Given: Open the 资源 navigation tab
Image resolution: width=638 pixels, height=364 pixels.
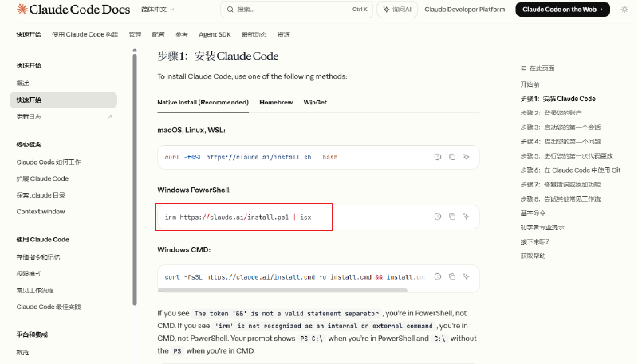Looking at the screenshot, I should pos(284,34).
